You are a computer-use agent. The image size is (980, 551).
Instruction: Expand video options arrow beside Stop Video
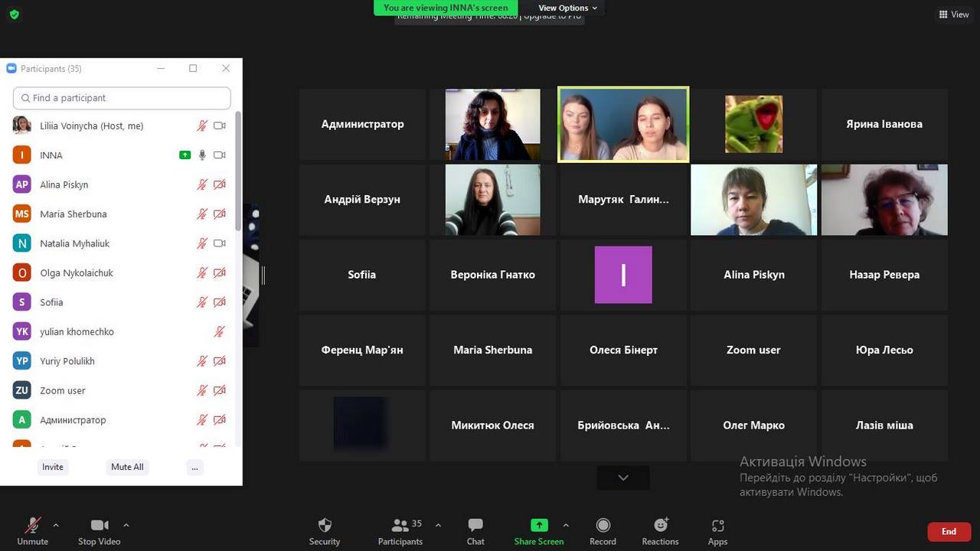(126, 525)
